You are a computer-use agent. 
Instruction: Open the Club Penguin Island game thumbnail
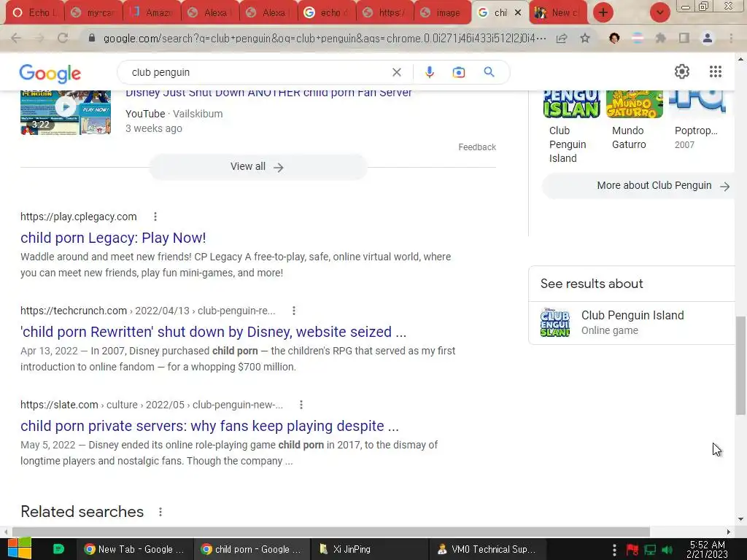571,104
